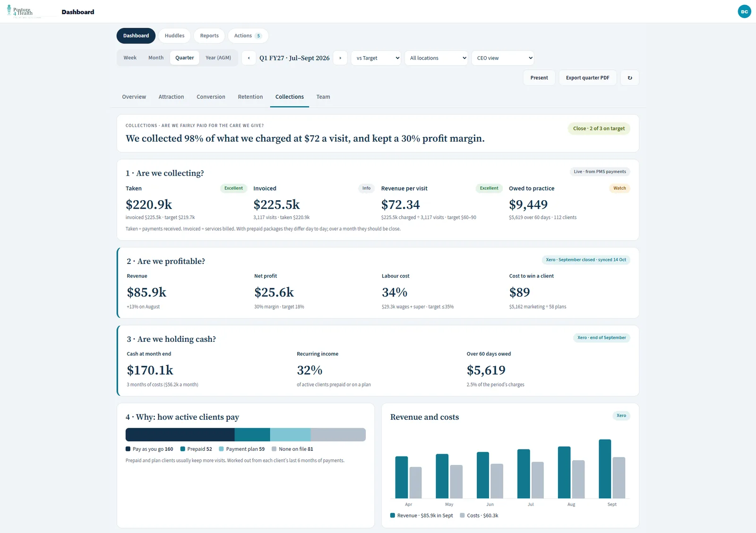Open the Actions tab
This screenshot has width=756, height=533.
(x=248, y=36)
